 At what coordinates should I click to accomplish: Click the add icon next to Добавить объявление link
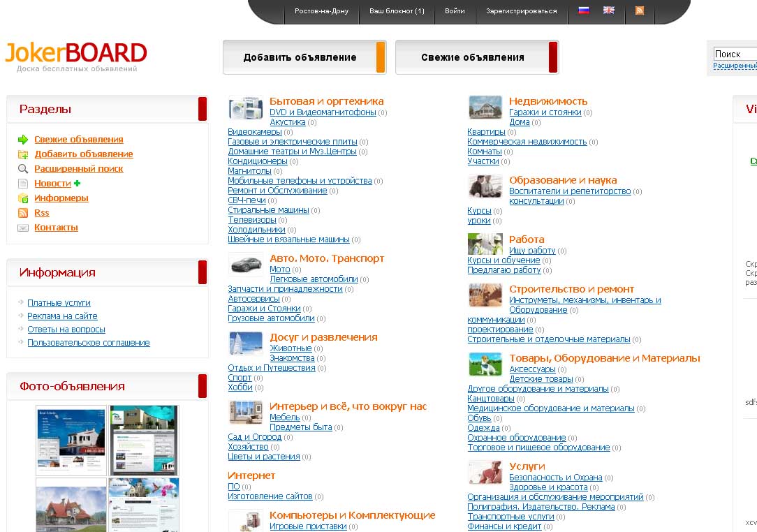[23, 154]
